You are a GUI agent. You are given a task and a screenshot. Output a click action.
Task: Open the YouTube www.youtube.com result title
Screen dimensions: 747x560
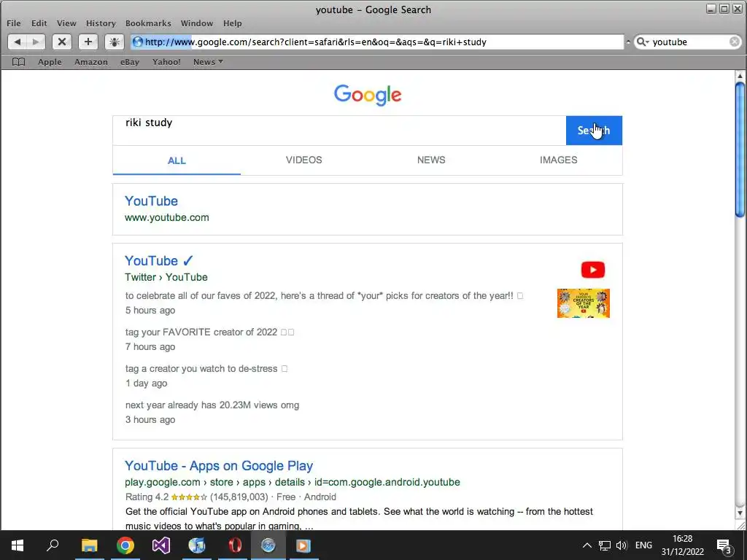click(151, 201)
